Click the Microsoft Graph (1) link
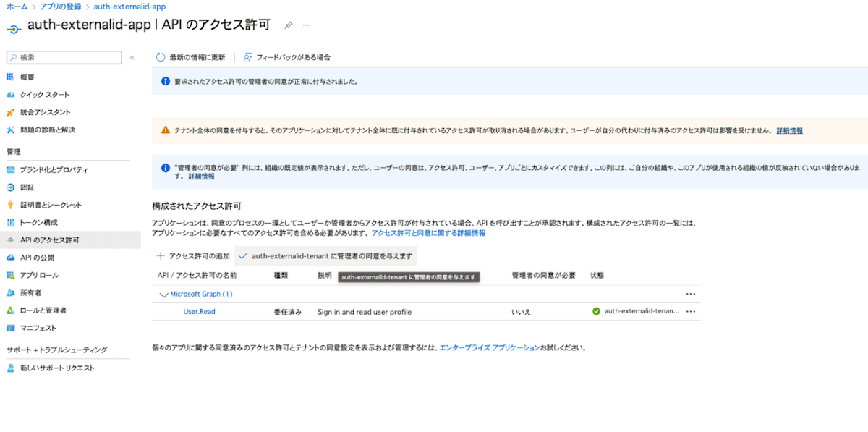This screenshot has width=868, height=432. (201, 294)
